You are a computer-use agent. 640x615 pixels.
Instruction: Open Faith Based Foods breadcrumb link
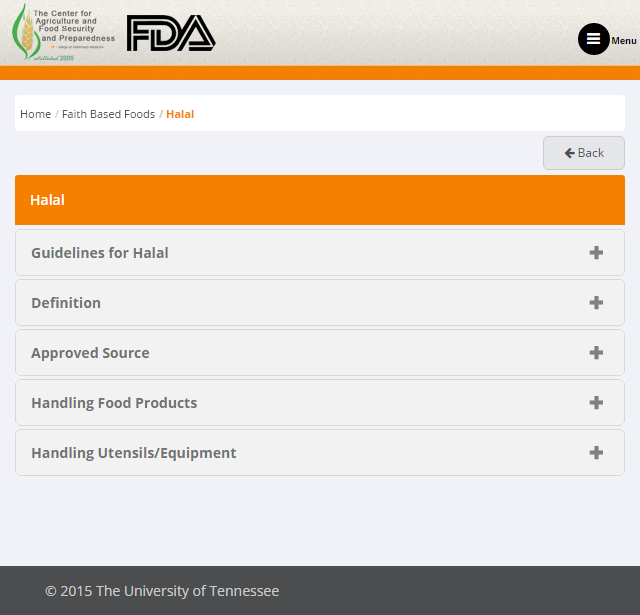pyautogui.click(x=108, y=114)
